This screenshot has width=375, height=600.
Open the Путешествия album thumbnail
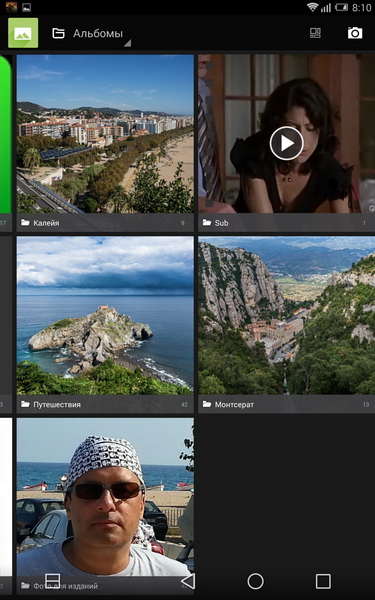point(105,315)
